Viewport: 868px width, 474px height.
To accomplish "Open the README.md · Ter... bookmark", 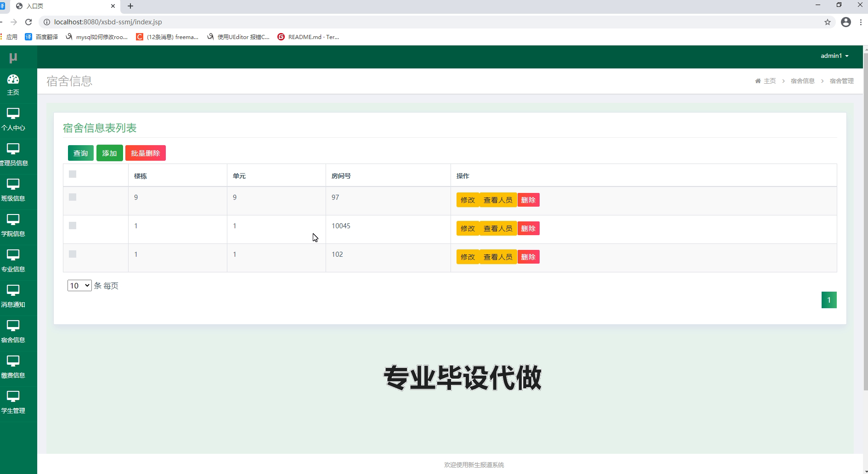I will click(308, 37).
